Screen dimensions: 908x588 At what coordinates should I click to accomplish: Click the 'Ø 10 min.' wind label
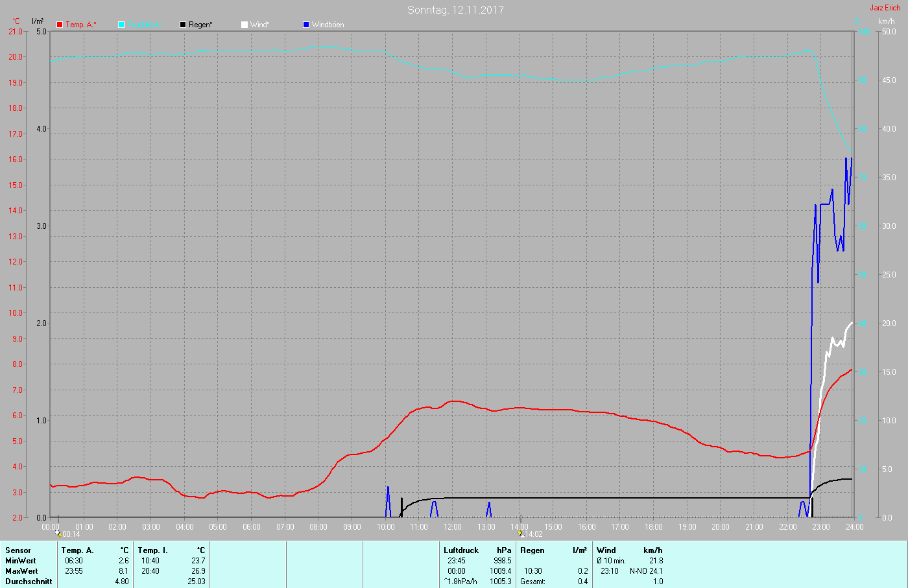612,561
